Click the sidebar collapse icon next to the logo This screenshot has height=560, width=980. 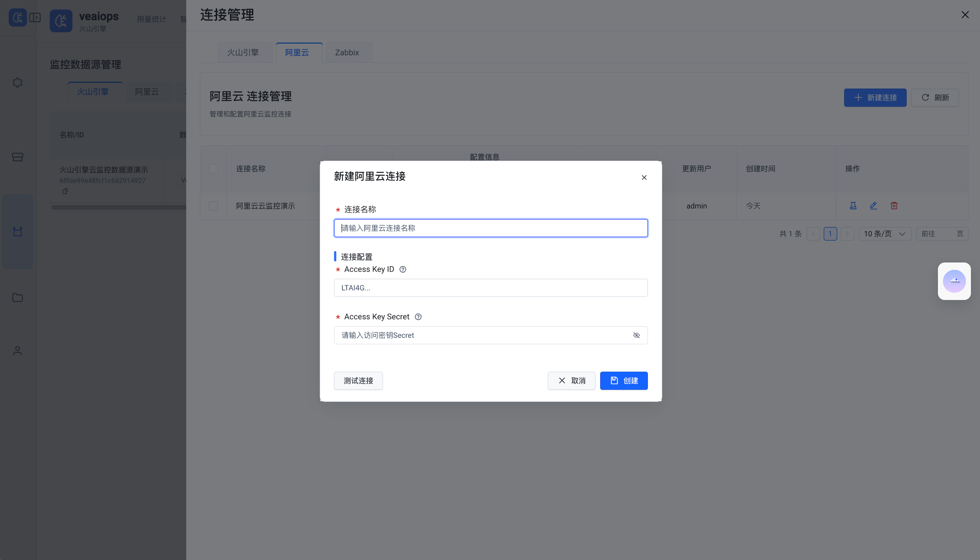[x=35, y=17]
